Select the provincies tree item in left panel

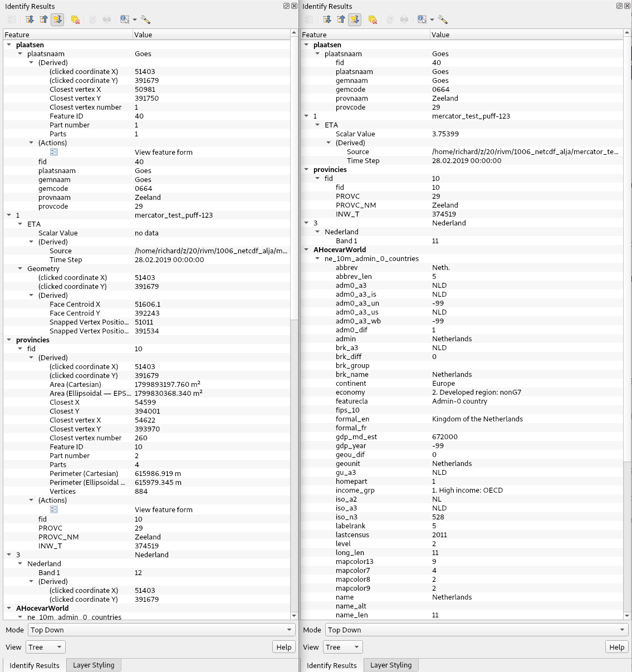33,340
